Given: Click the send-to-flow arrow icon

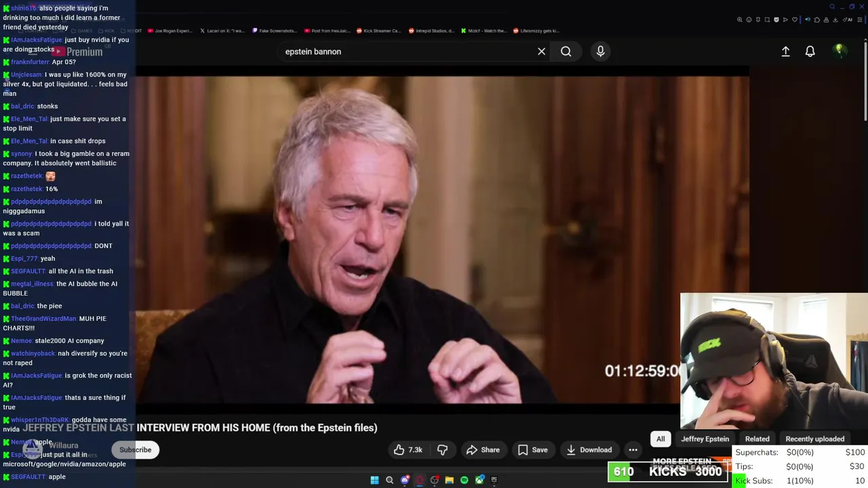Looking at the screenshot, I should (785, 20).
